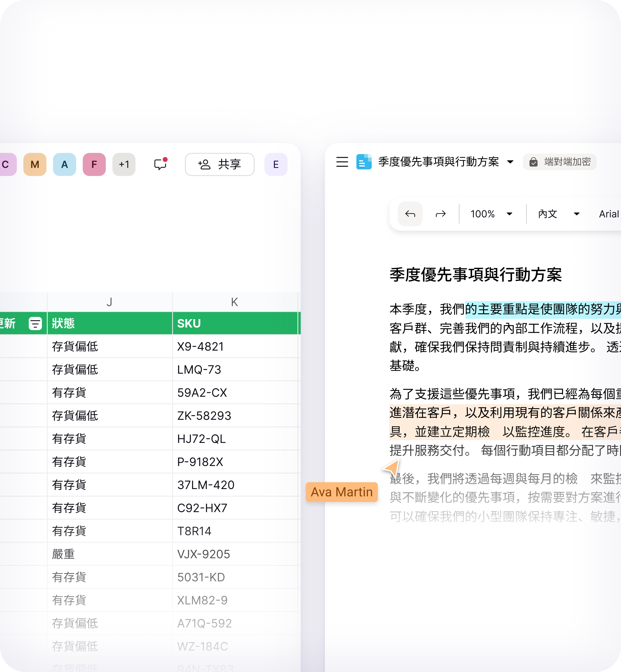621x672 pixels.
Task: Select cell WZ-184C
Action: [x=235, y=646]
